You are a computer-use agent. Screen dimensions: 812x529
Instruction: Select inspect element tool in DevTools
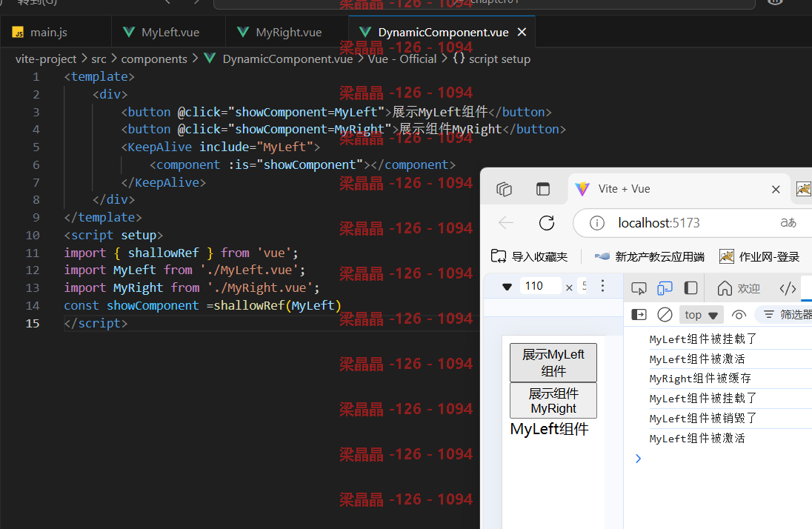click(x=639, y=289)
